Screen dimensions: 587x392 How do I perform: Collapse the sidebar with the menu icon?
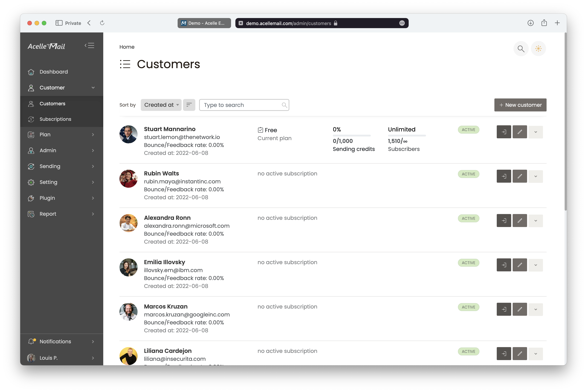click(x=89, y=46)
